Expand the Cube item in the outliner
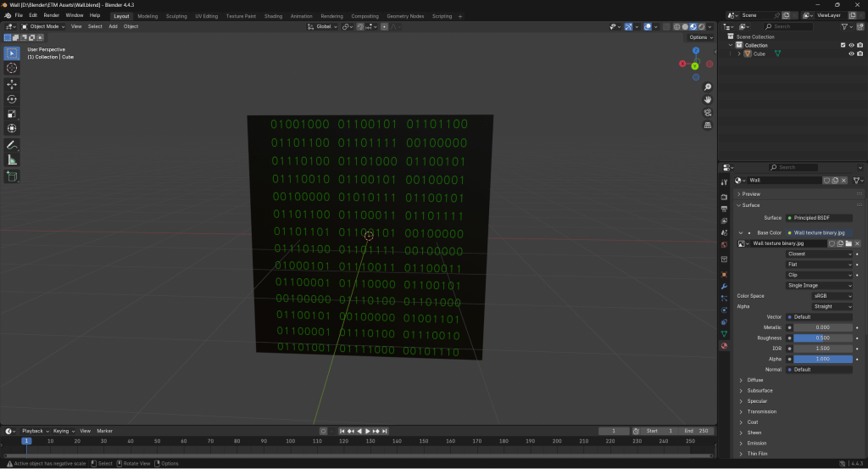Screen dimensions: 868x469 (739, 53)
